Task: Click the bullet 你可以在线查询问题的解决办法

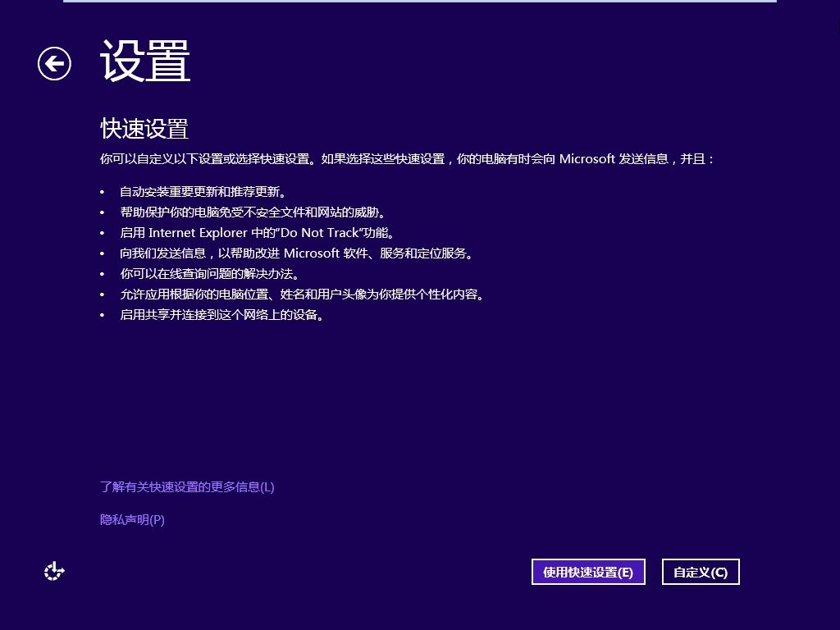Action: pyautogui.click(x=210, y=274)
